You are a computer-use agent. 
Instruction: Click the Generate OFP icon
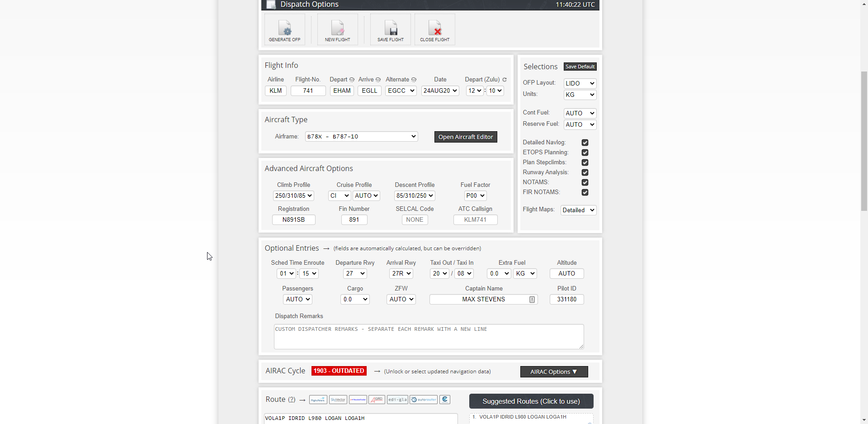(x=284, y=30)
